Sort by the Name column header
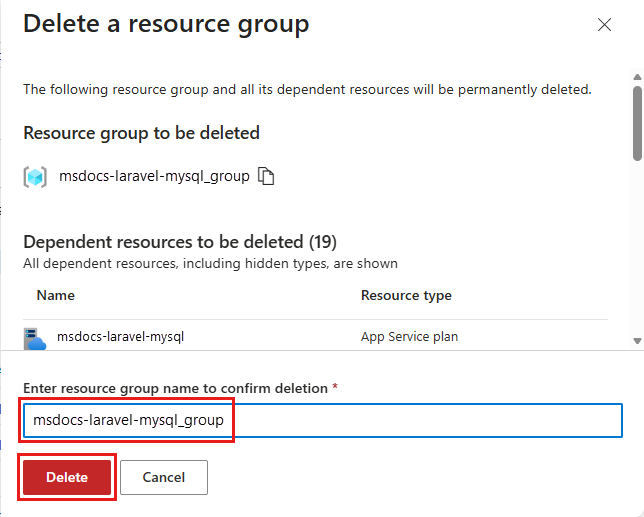This screenshot has height=517, width=644. (x=56, y=295)
